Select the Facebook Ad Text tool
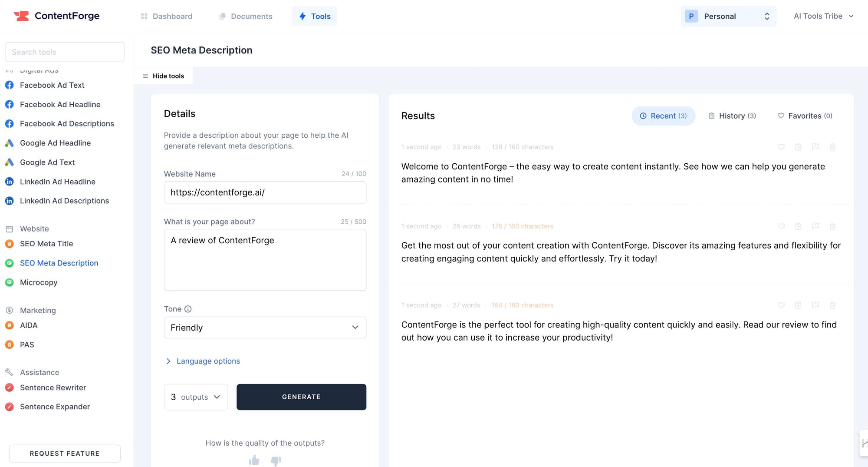 coord(52,85)
